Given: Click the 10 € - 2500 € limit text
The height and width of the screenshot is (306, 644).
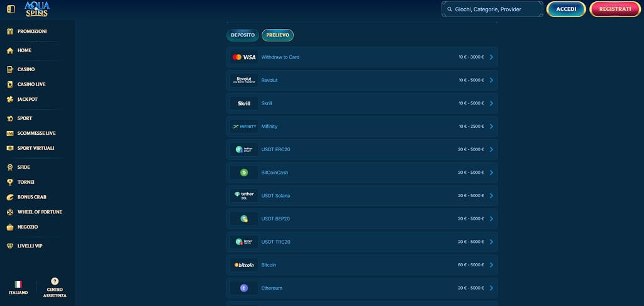Looking at the screenshot, I should pos(471,127).
